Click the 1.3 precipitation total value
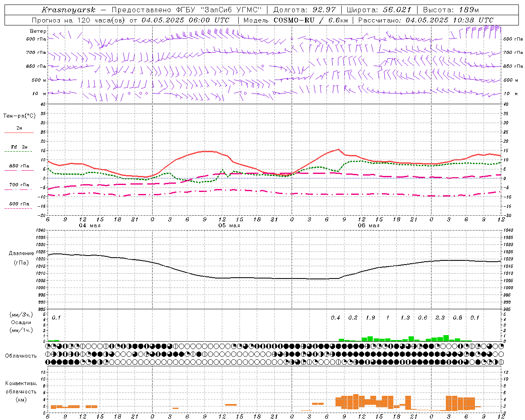The height and width of the screenshot is (420, 525). [405, 318]
